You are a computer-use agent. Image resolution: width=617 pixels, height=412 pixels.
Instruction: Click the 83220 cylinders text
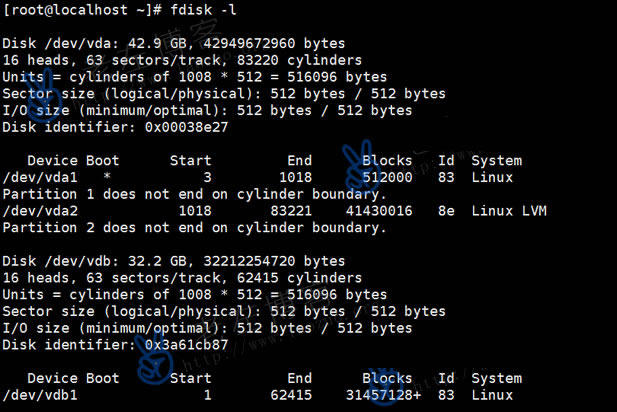point(299,60)
